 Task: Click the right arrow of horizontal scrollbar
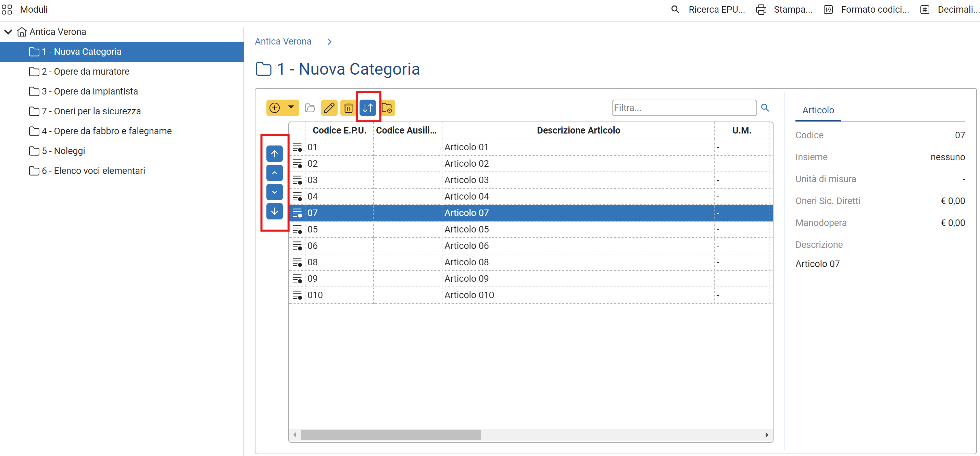[767, 434]
